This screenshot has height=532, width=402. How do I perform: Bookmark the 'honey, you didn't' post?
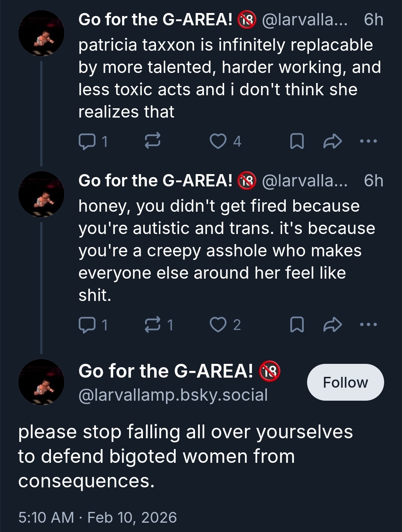pos(297,325)
